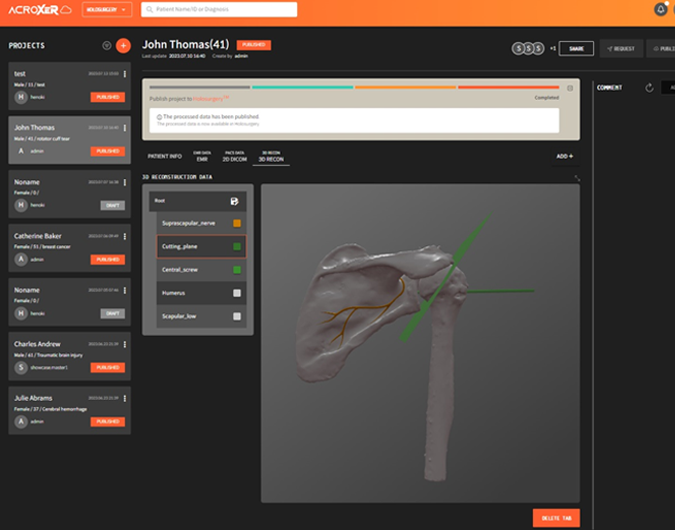Click the add new project plus icon
Image resolution: width=675 pixels, height=530 pixels.
coord(123,46)
